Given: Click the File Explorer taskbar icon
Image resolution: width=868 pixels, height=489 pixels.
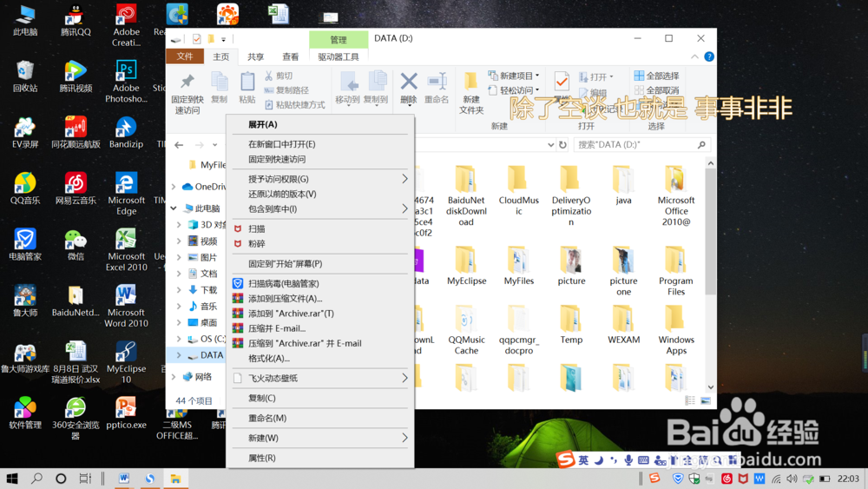Looking at the screenshot, I should coord(175,479).
